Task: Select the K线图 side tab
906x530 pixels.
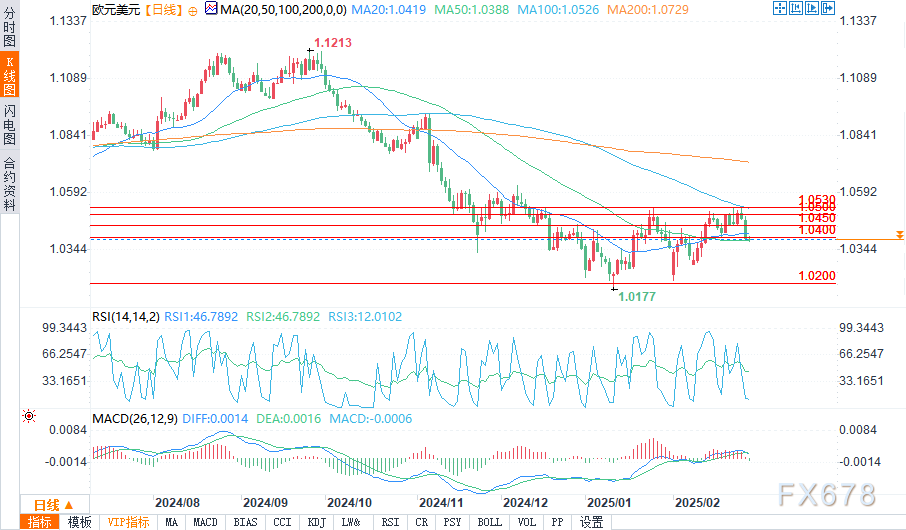Action: (x=9, y=76)
